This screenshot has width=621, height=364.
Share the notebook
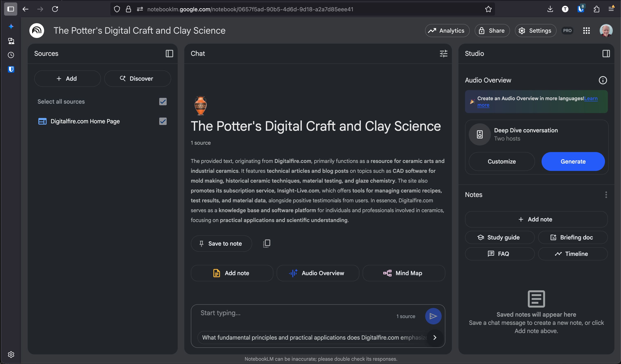point(492,31)
